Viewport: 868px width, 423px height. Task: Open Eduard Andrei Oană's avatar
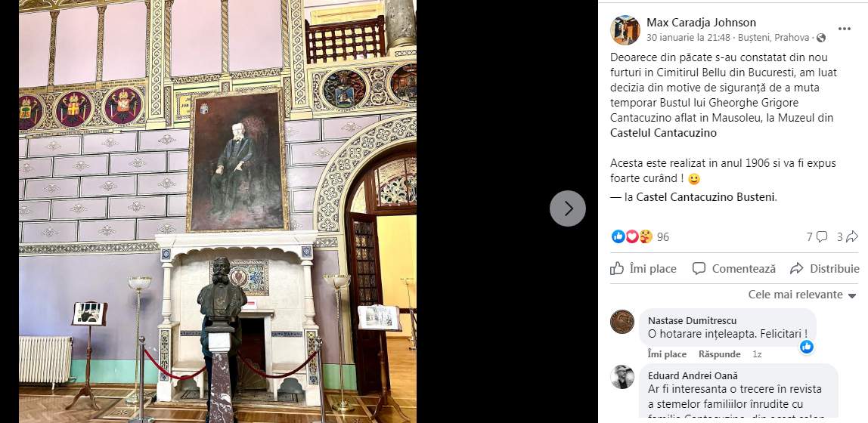coord(622,377)
